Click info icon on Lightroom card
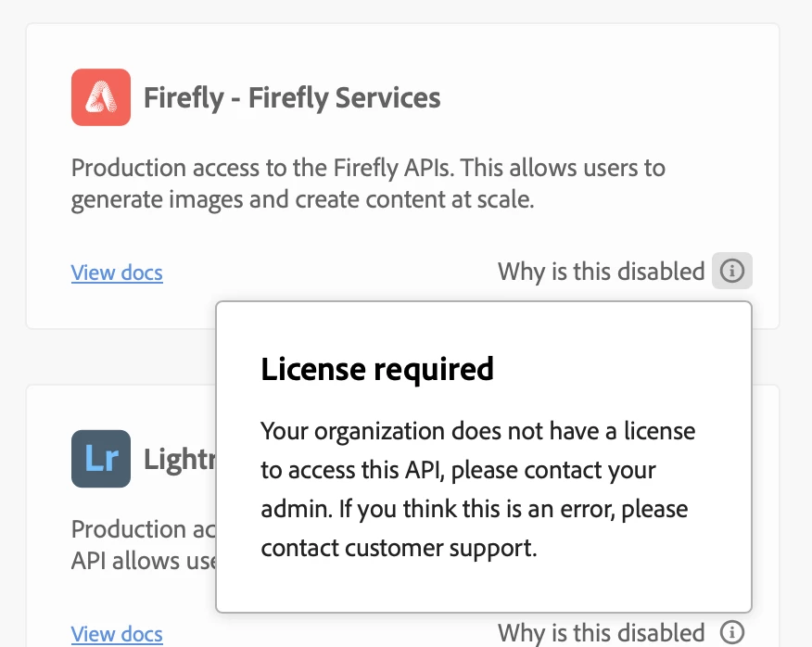 [731, 632]
